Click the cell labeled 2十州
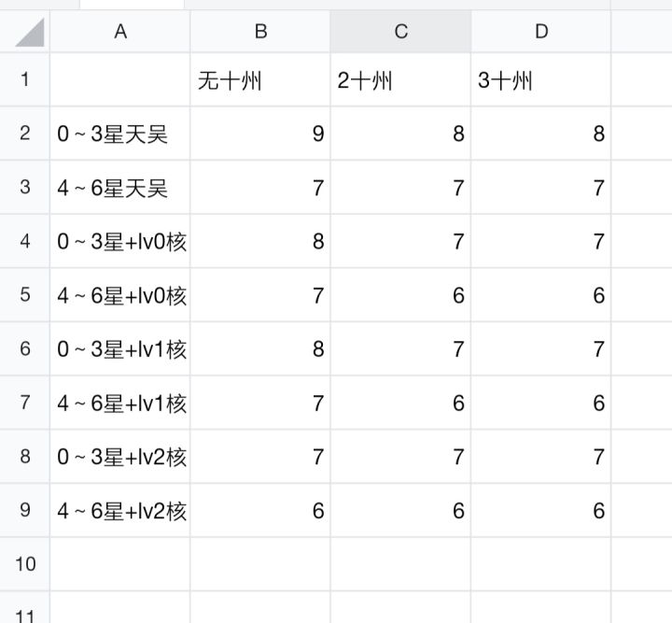Viewport: 672px width, 623px height. tap(400, 80)
